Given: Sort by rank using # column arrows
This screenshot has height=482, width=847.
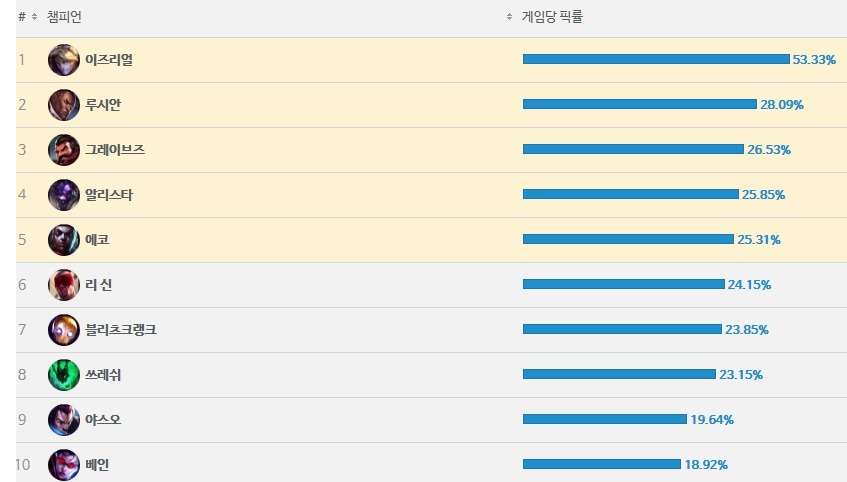Looking at the screenshot, I should coord(35,17).
